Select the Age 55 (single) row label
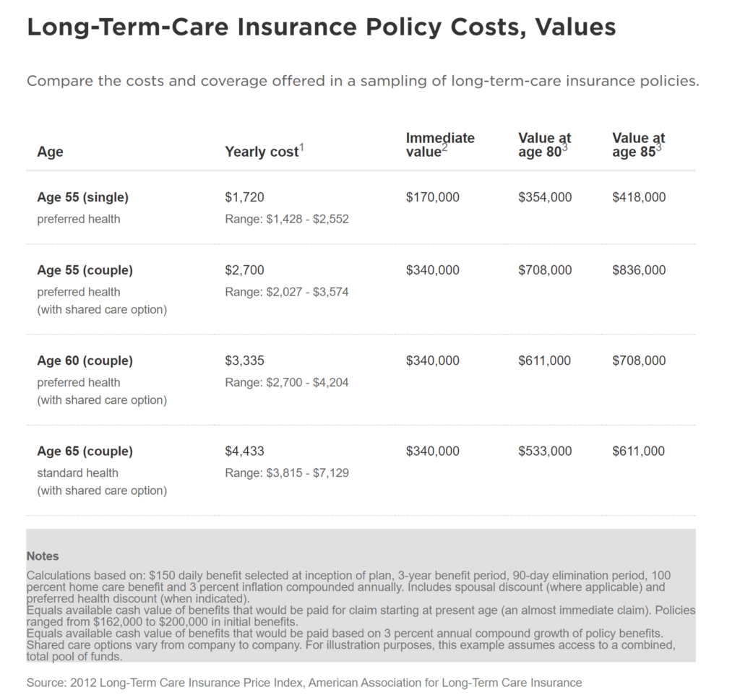 82,197
